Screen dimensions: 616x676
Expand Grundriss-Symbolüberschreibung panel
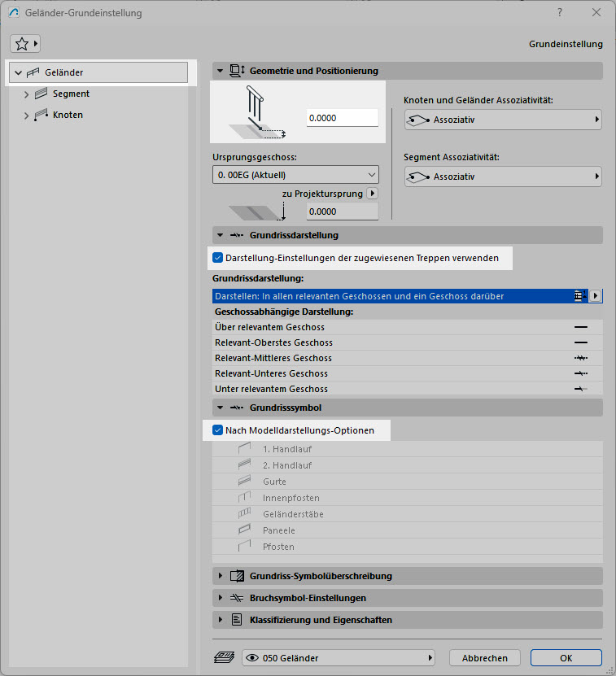click(x=221, y=576)
